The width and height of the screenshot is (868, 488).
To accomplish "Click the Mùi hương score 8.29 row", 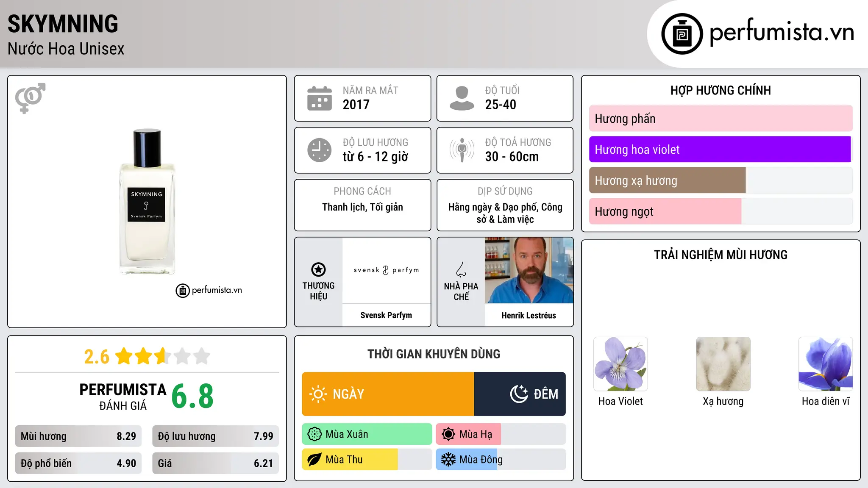I will 78,436.
